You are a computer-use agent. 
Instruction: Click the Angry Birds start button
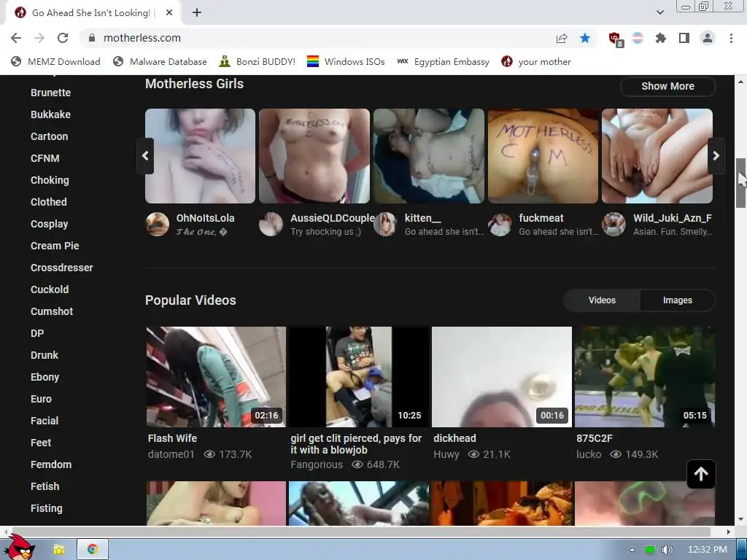(21, 548)
